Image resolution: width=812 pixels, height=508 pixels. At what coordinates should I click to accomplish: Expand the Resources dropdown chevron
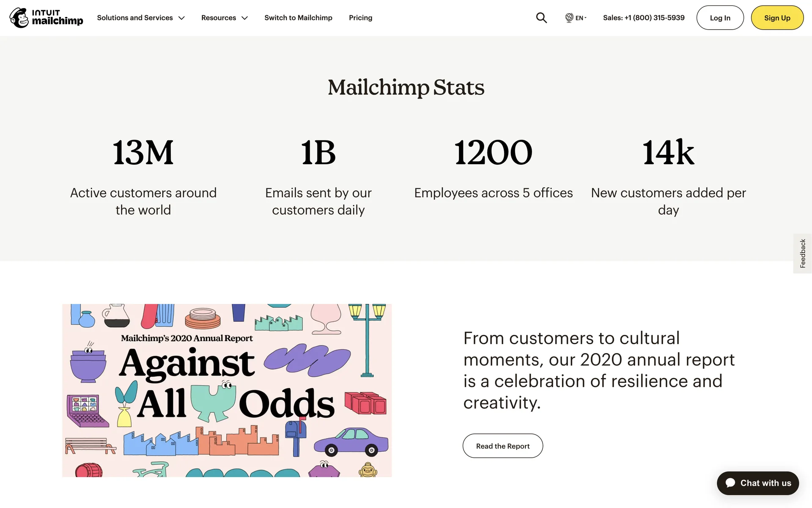click(x=244, y=18)
